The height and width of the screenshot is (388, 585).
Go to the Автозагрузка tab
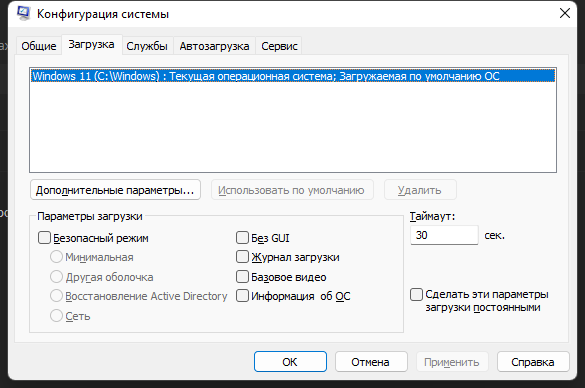click(x=214, y=46)
